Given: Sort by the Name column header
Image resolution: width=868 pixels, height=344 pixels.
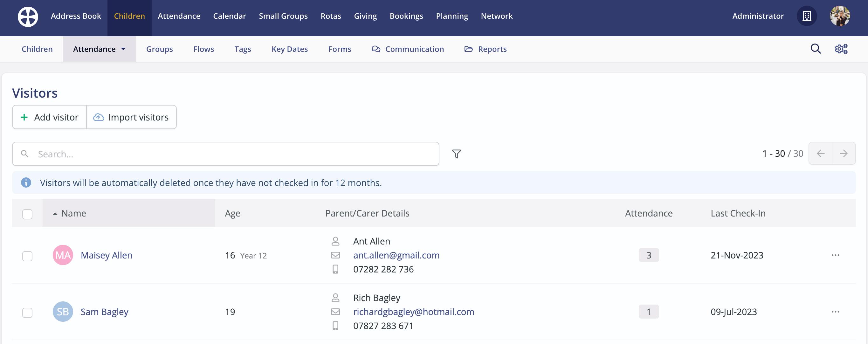Looking at the screenshot, I should click(x=74, y=213).
